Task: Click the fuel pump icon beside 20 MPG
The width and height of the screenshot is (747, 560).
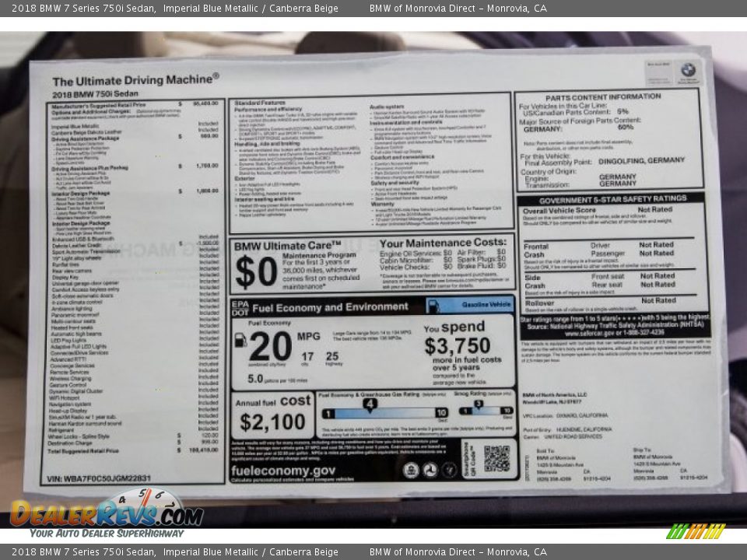Action: point(240,340)
